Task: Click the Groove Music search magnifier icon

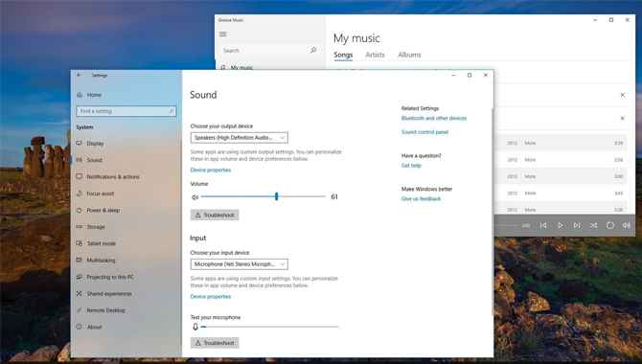Action: tap(313, 51)
